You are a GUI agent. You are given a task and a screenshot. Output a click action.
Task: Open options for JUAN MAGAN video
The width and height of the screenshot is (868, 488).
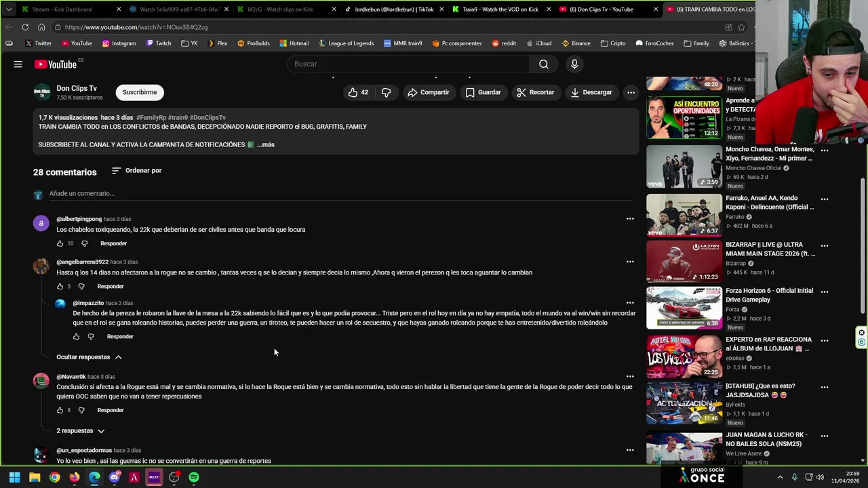pos(825,436)
